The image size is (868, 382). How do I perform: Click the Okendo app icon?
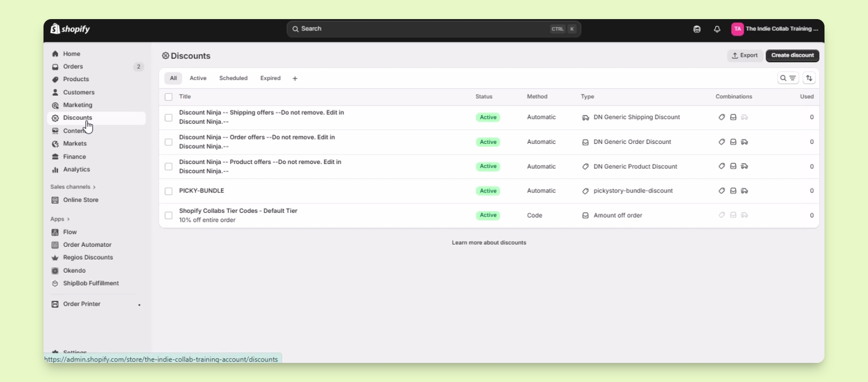point(55,271)
